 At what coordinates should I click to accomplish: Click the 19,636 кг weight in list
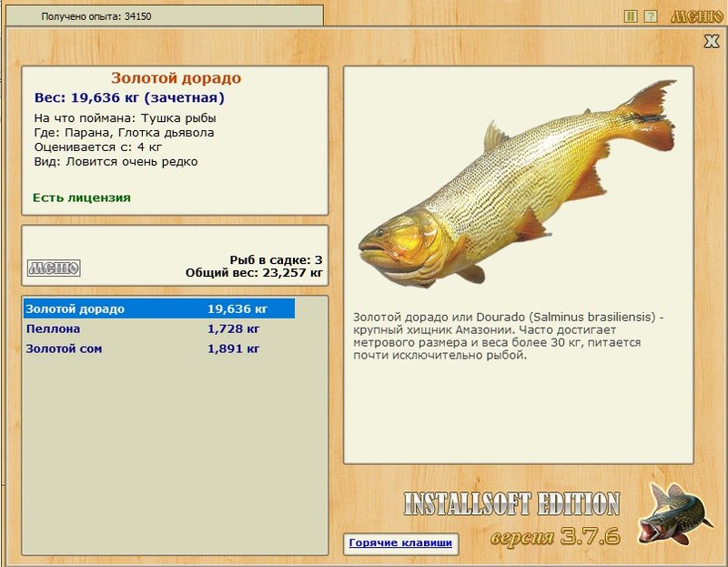click(x=238, y=309)
